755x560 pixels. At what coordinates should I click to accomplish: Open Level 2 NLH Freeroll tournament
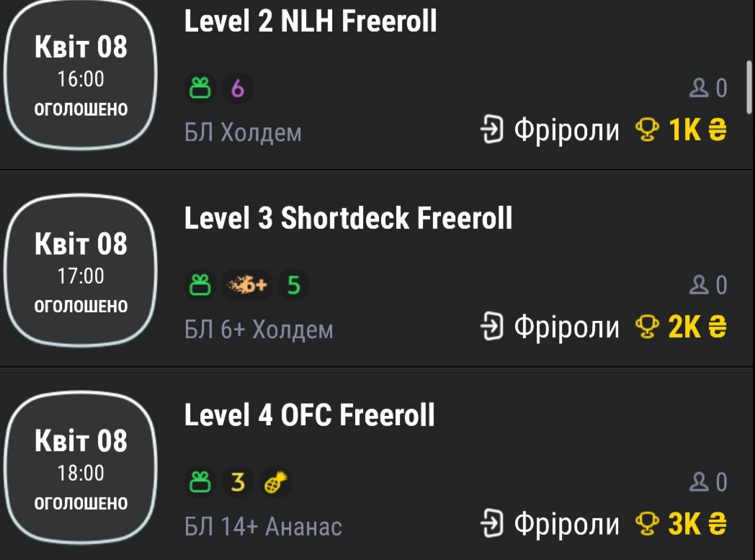tap(311, 21)
